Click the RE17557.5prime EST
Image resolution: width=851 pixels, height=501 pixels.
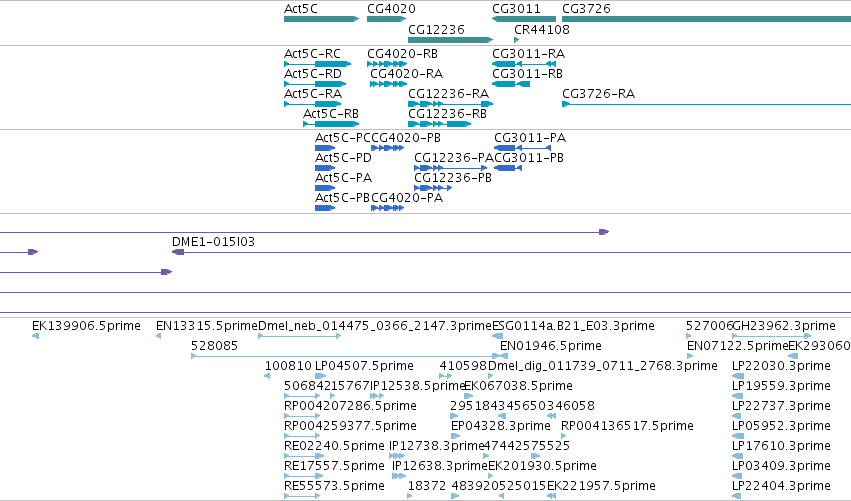pyautogui.click(x=303, y=477)
